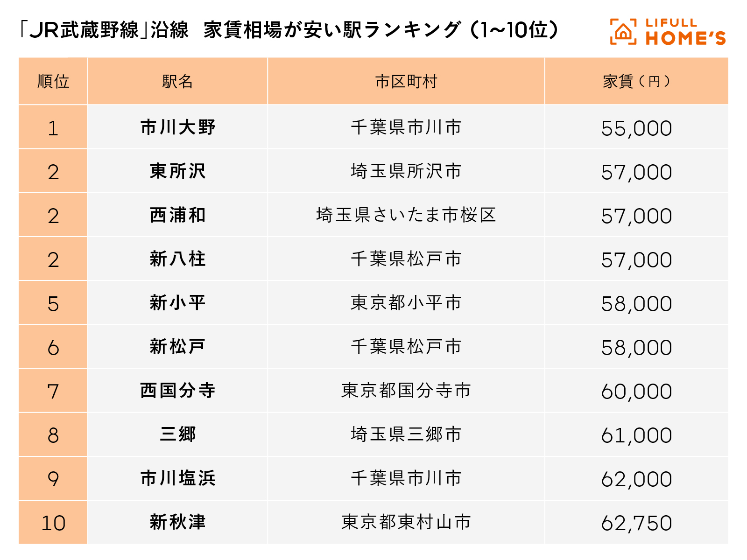Click the 新秋津 station name

(x=177, y=522)
